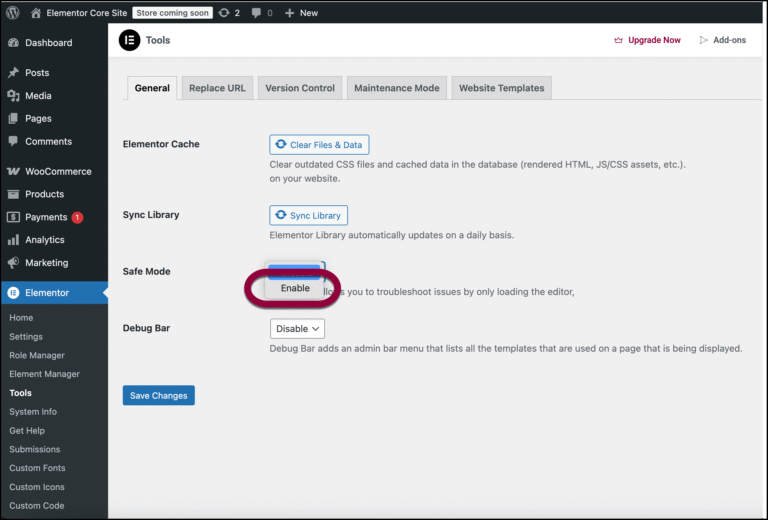Click the home icon beside Elementor Core Site

(37, 13)
